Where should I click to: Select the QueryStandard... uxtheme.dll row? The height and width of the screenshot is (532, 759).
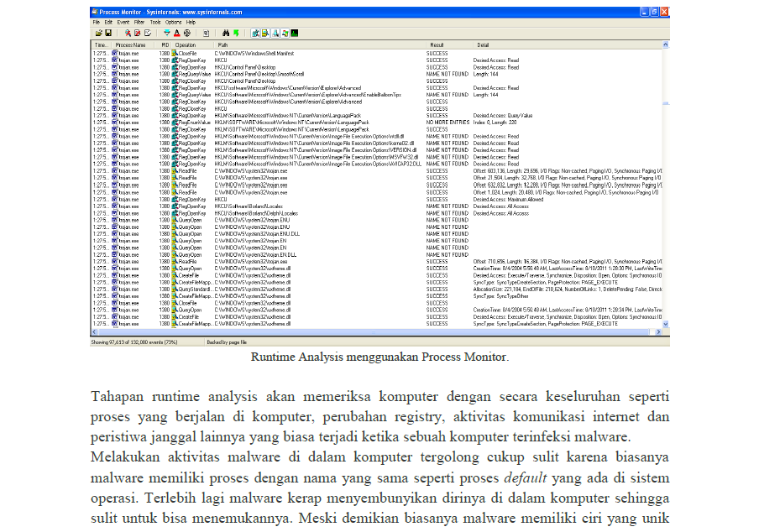(x=377, y=289)
